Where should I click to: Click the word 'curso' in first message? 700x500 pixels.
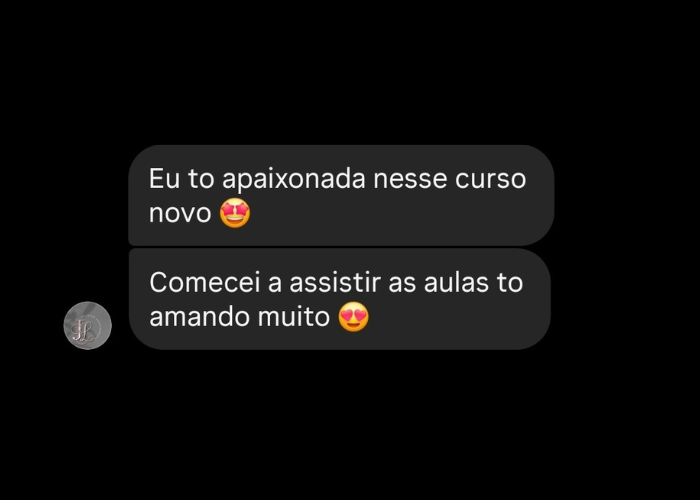[491, 179]
